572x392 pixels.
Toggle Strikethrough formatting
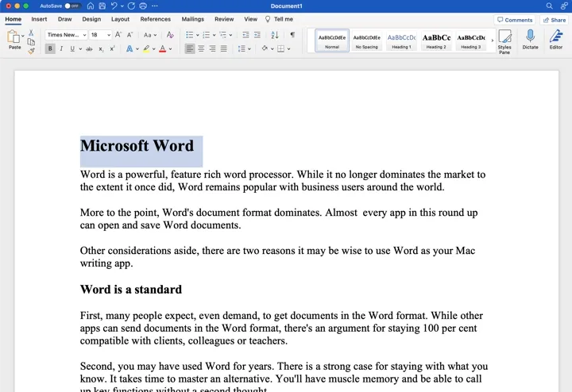[89, 49]
